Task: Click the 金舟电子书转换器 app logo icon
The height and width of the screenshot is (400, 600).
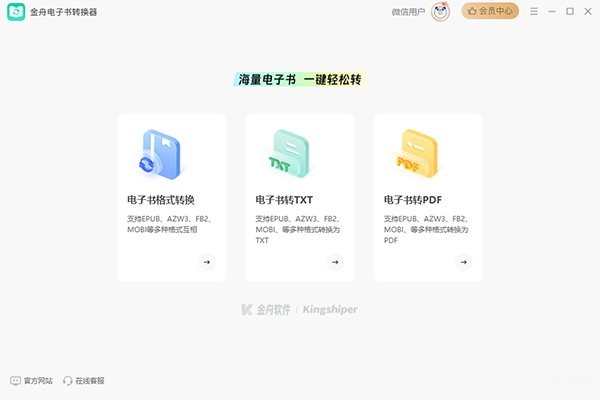Action: click(x=16, y=12)
